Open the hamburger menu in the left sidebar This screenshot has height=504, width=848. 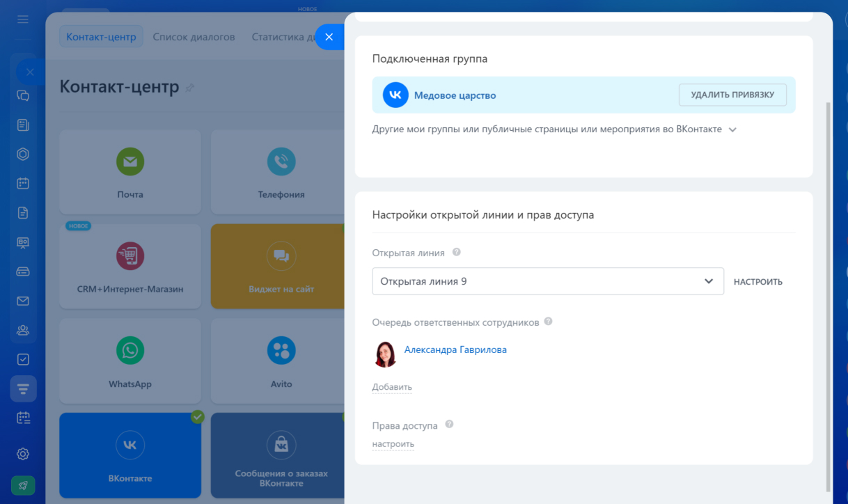[x=23, y=19]
